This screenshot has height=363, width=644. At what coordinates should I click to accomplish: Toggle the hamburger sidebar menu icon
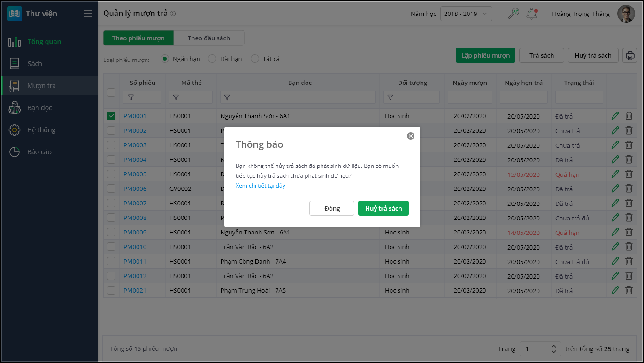pyautogui.click(x=88, y=14)
